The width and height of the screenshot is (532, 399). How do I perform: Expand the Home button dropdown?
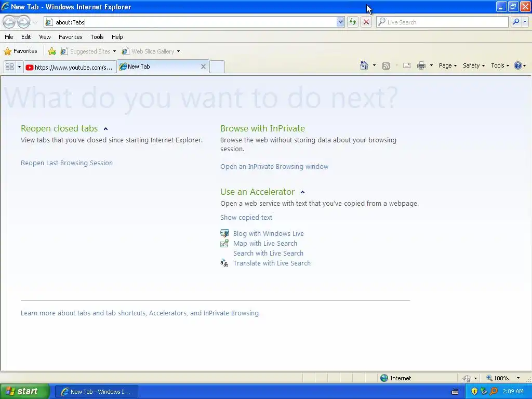pos(374,65)
